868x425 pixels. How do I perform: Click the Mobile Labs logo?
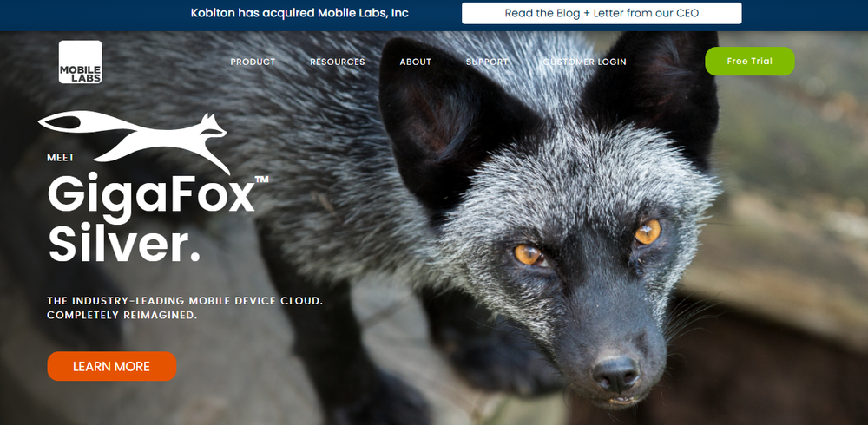pos(80,62)
